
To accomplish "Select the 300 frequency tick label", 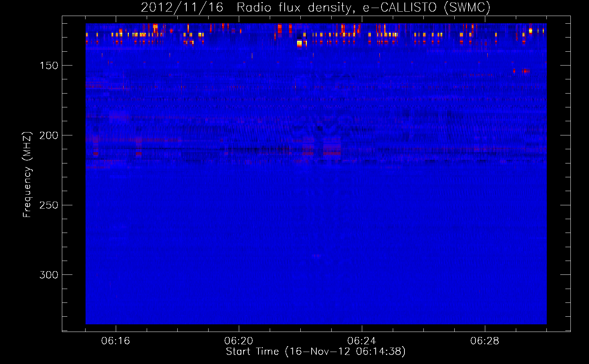I will pos(49,275).
